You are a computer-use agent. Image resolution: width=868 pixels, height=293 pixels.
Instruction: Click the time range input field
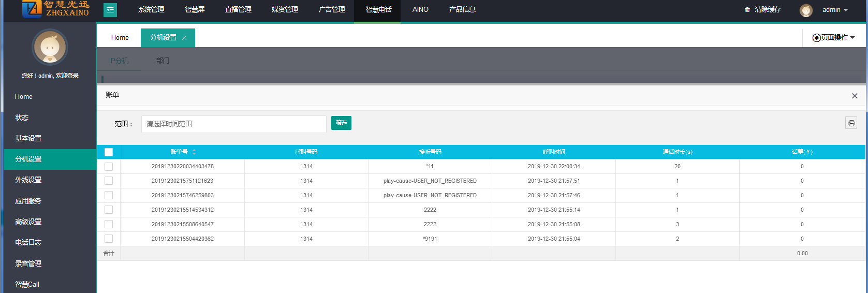[233, 124]
